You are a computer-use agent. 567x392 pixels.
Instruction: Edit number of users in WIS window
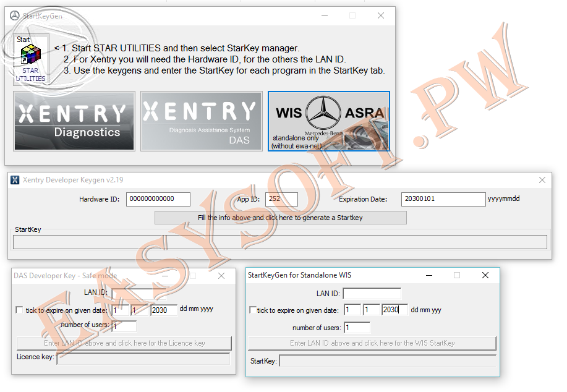coord(357,328)
